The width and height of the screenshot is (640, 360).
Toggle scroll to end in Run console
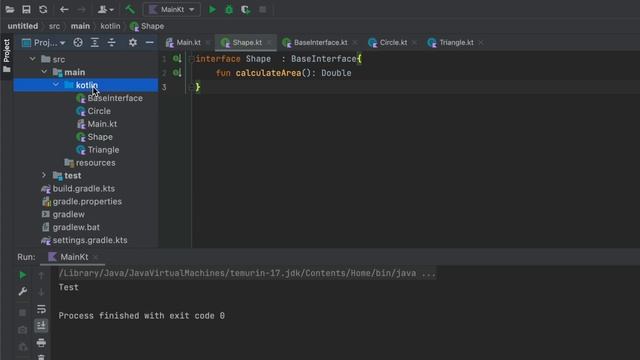click(41, 325)
